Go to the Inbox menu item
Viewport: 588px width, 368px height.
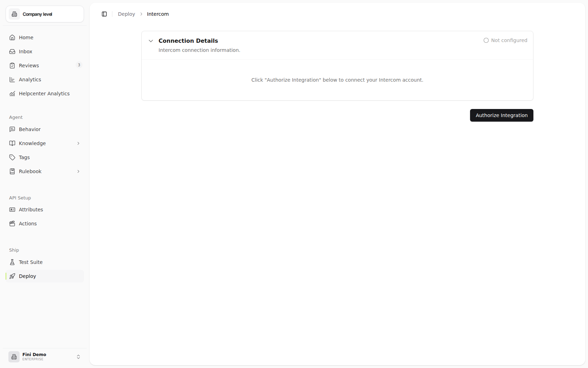[45, 52]
